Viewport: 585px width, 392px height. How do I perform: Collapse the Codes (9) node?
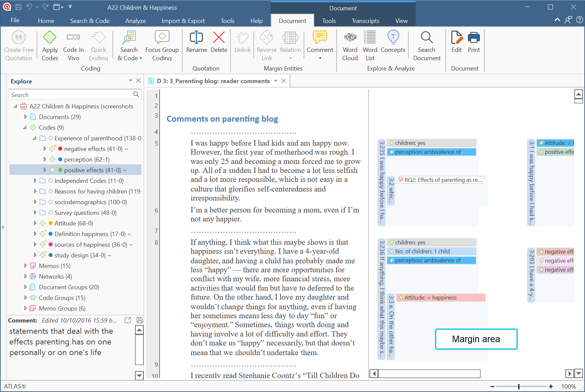(25, 127)
